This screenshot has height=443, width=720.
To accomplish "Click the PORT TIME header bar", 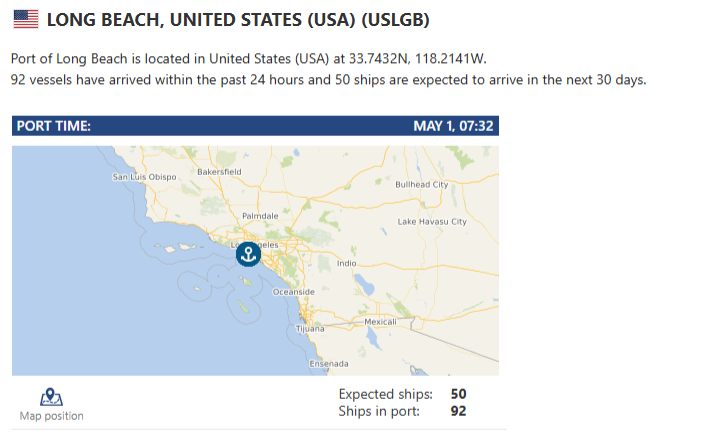I will pyautogui.click(x=255, y=126).
